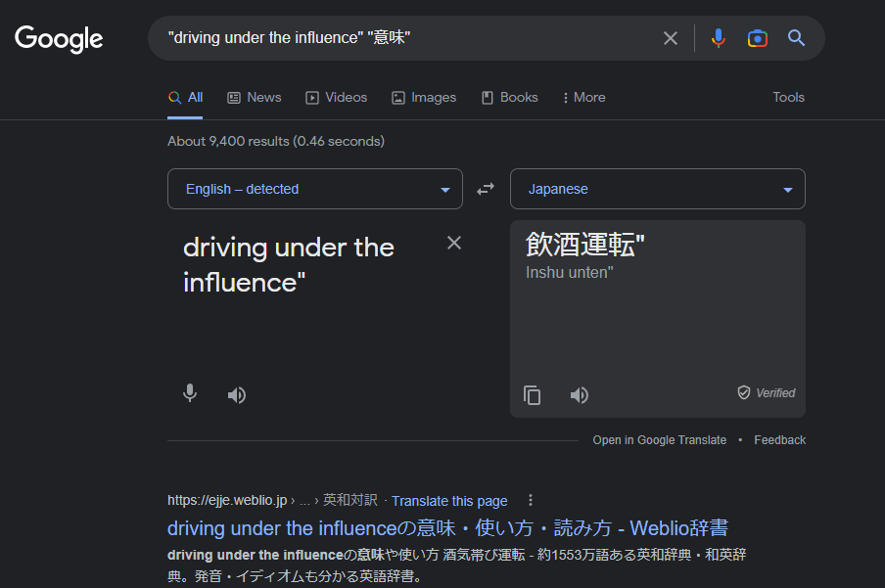This screenshot has height=588, width=885.
Task: Open the English – detected source language dropdown
Action: tap(315, 189)
